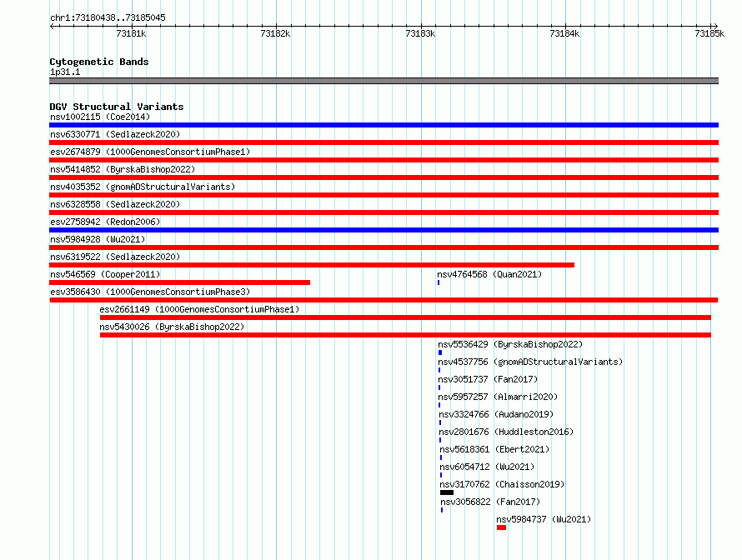The image size is (742, 560).
Task: Click the red bar under nsv6330771
Action: point(384,142)
